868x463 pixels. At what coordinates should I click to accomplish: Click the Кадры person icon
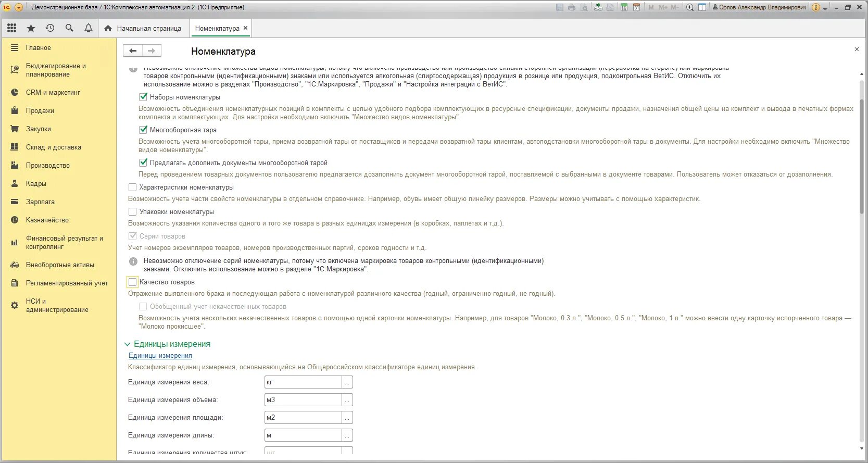15,183
